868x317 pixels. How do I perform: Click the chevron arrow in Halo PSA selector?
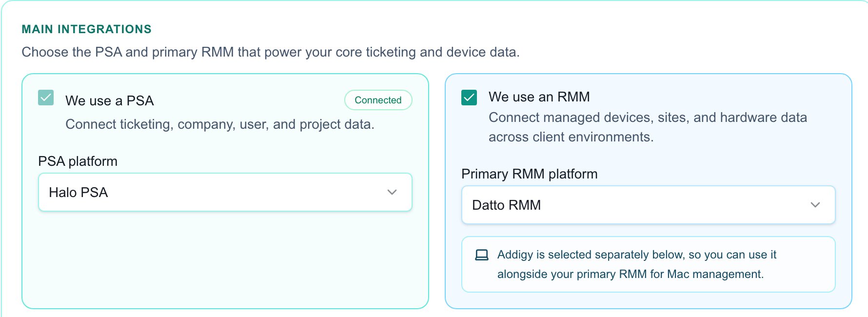click(392, 192)
